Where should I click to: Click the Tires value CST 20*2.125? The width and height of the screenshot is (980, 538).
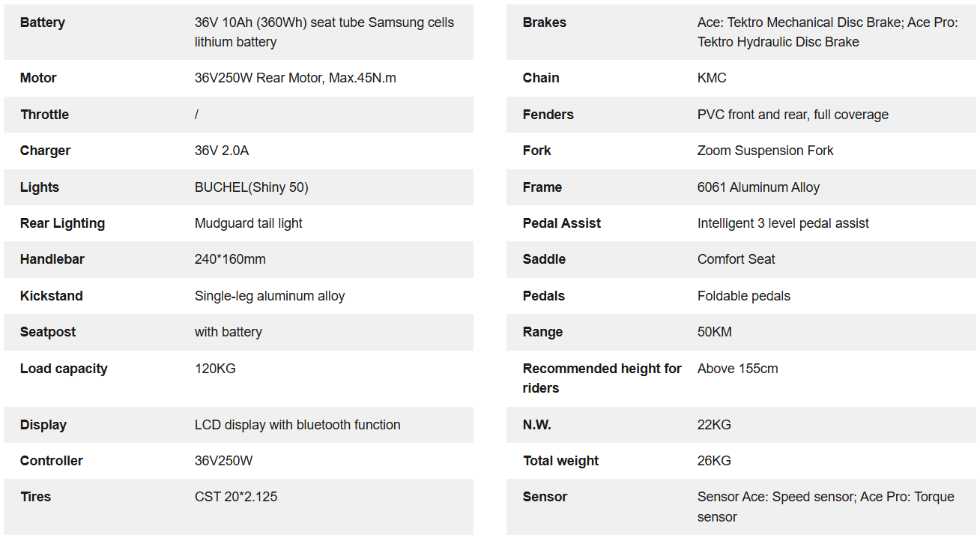(x=236, y=497)
